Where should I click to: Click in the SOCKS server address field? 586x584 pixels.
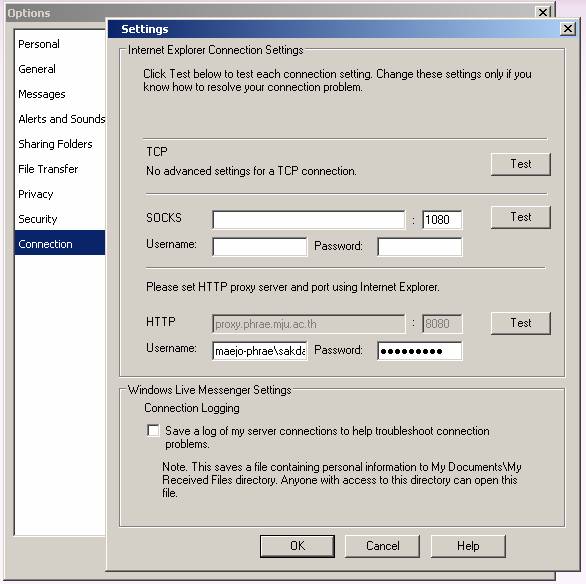tap(309, 220)
